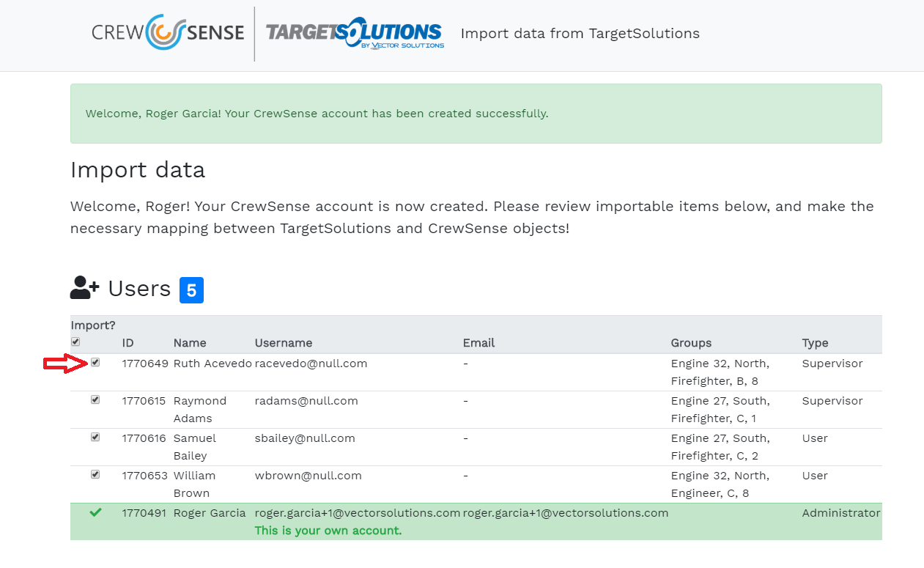Uncheck import checkbox for Samuel Bailey
This screenshot has height=568, width=924.
coord(95,437)
